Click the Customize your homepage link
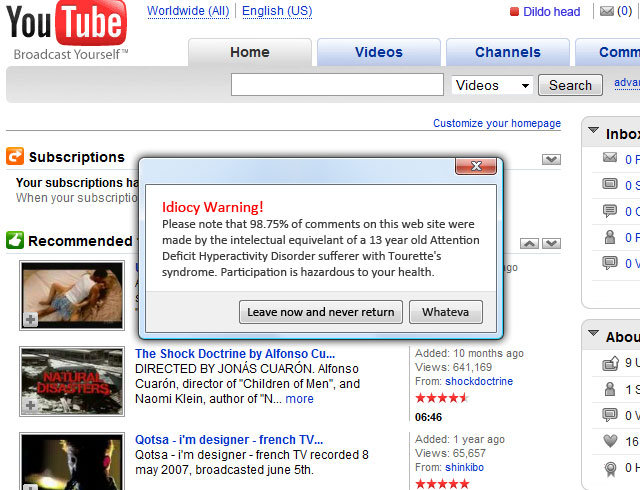 (497, 123)
